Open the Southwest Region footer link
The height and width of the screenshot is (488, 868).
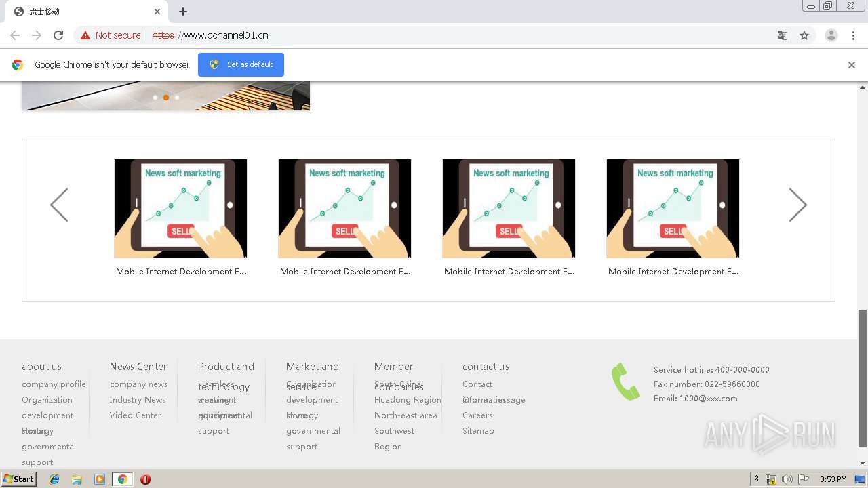(395, 439)
